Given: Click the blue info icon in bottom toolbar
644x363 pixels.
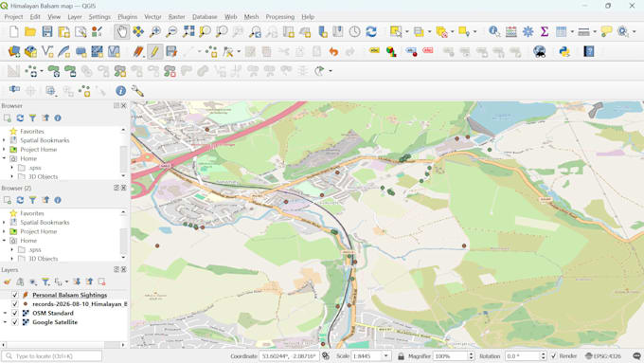Looking at the screenshot, I should 121,91.
